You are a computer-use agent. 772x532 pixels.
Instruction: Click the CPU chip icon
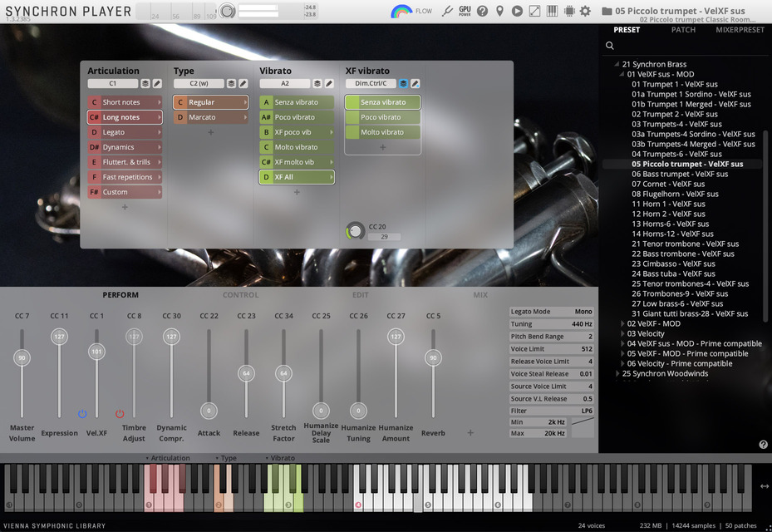tap(569, 11)
